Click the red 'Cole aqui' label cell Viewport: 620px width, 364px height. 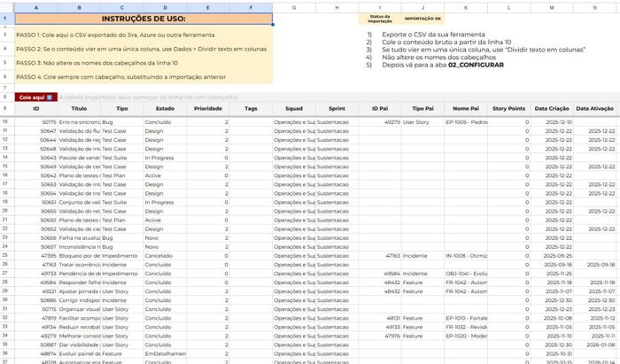coord(32,97)
